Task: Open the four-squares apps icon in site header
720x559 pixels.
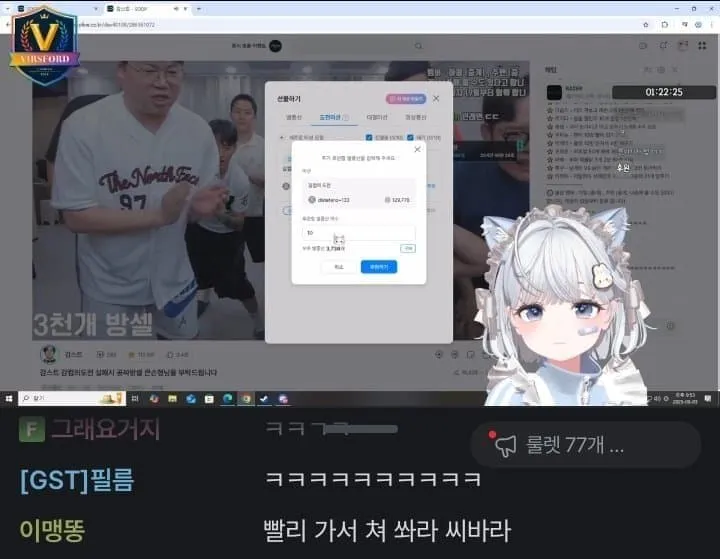Action: (x=702, y=45)
